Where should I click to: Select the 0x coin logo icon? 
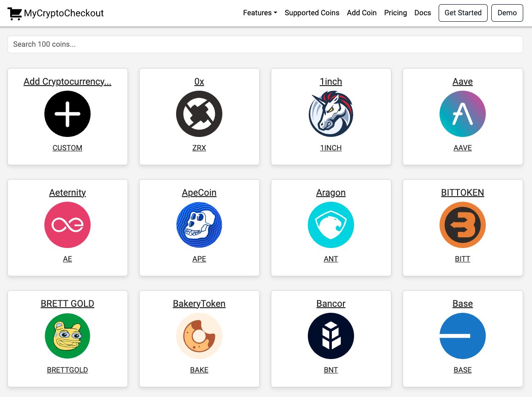tap(199, 114)
